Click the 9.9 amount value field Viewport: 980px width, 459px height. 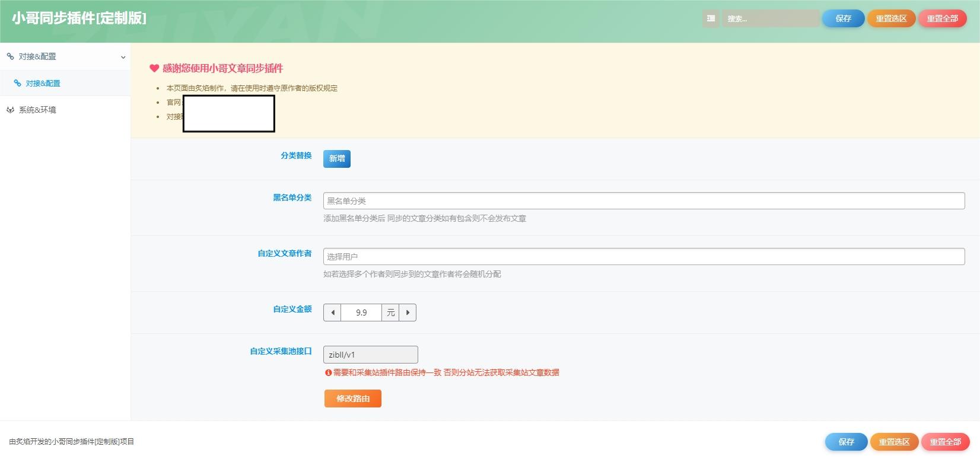coord(361,313)
